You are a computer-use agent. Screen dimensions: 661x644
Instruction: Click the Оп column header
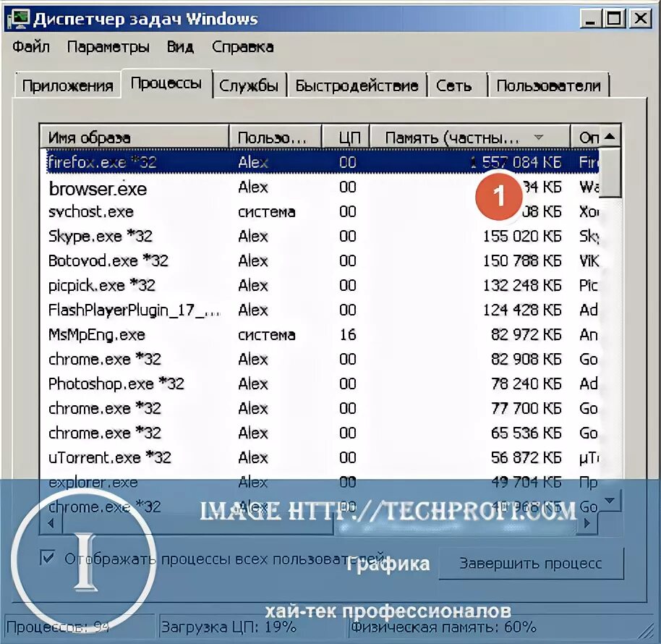click(584, 137)
